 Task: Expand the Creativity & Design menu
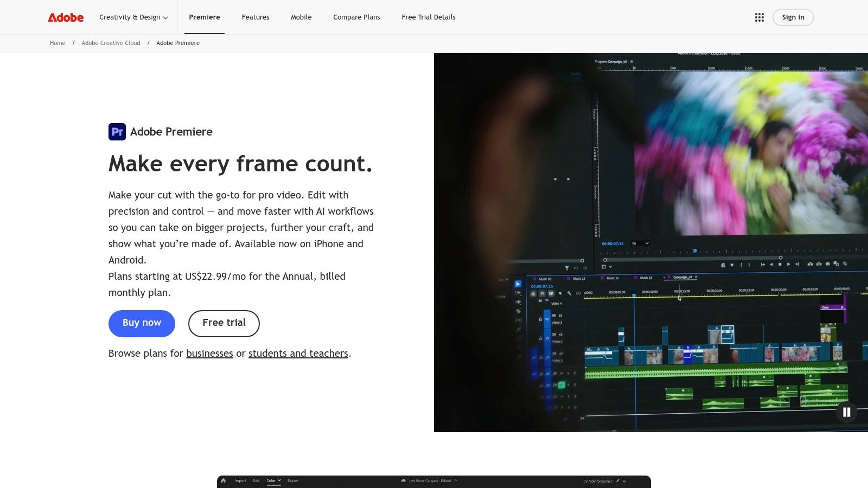pos(133,17)
